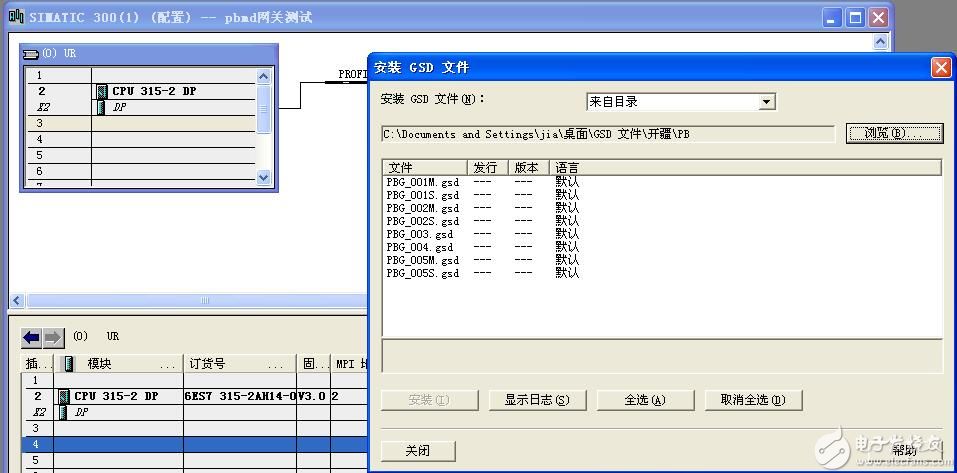This screenshot has height=473, width=957.
Task: Click the GSD directory path field
Action: [608, 134]
